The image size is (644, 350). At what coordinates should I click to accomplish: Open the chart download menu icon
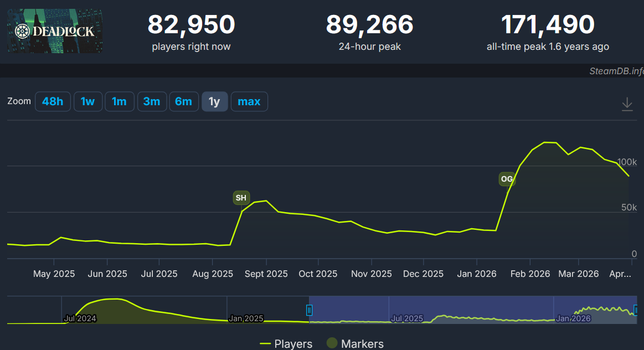(x=627, y=104)
